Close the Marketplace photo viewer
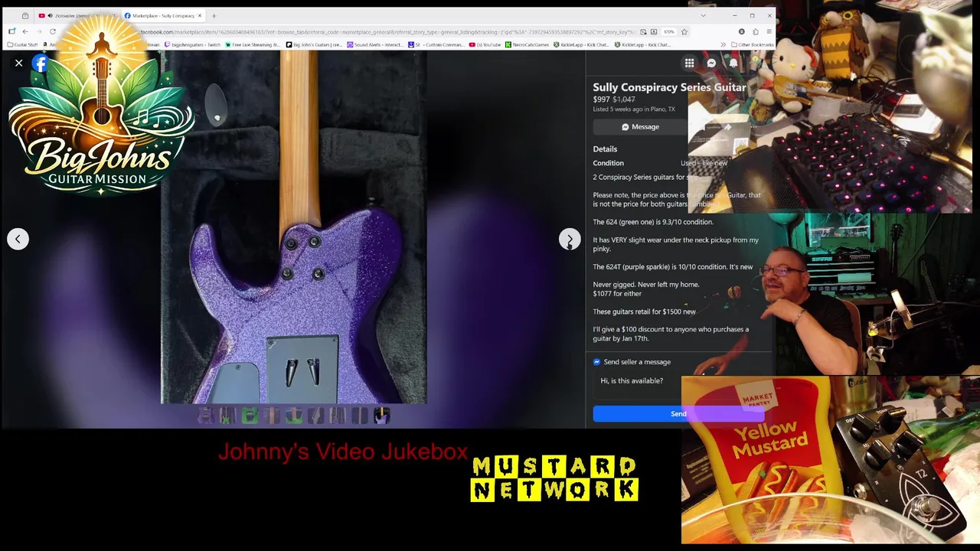This screenshot has width=980, height=551. pos(18,63)
